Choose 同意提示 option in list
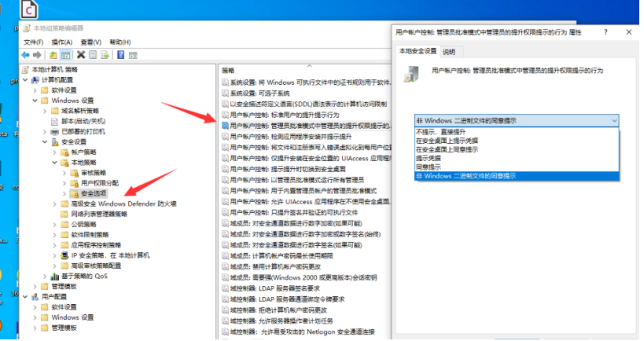 pyautogui.click(x=517, y=167)
